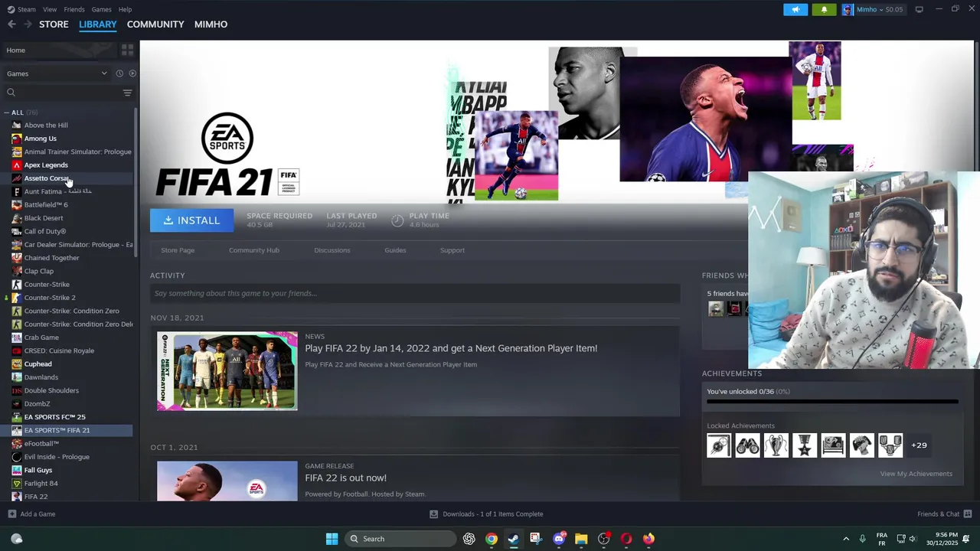Go back with the left navigation arrow
The image size is (980, 551).
pos(11,24)
